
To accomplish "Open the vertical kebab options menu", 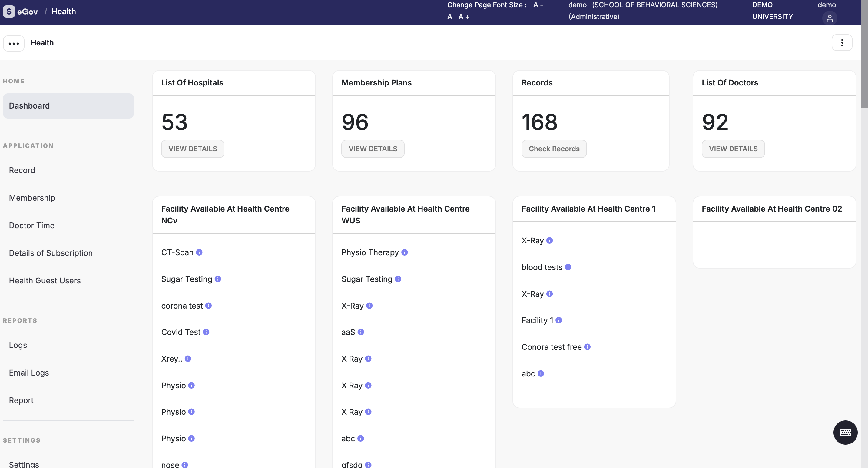I will point(842,43).
